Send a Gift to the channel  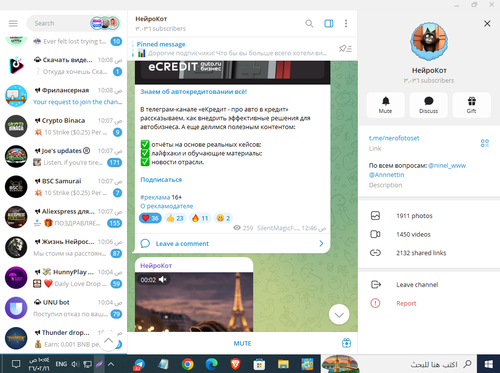[x=472, y=105]
